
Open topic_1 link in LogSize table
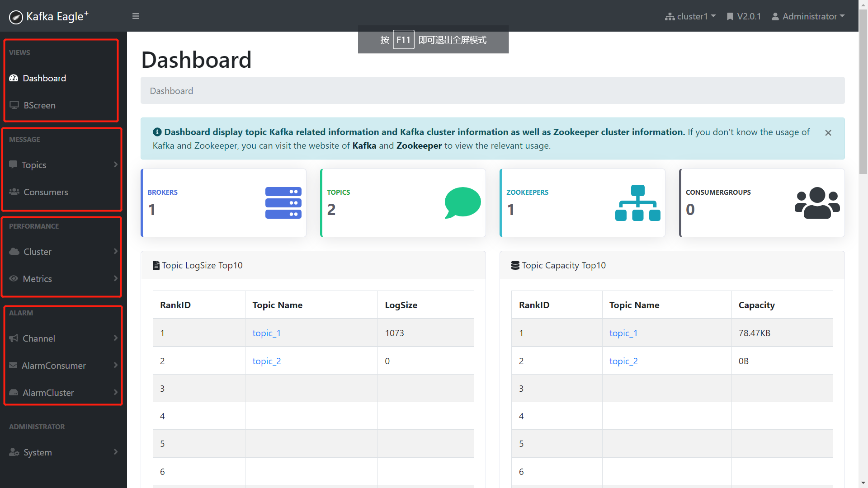(x=266, y=333)
